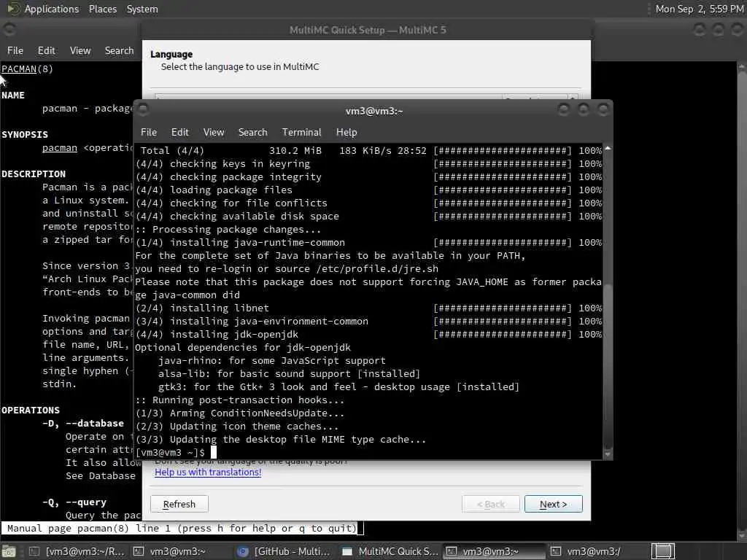This screenshot has width=747, height=560.
Task: Click 'java-rhino: for some JavaScript support' line
Action: [x=272, y=360]
